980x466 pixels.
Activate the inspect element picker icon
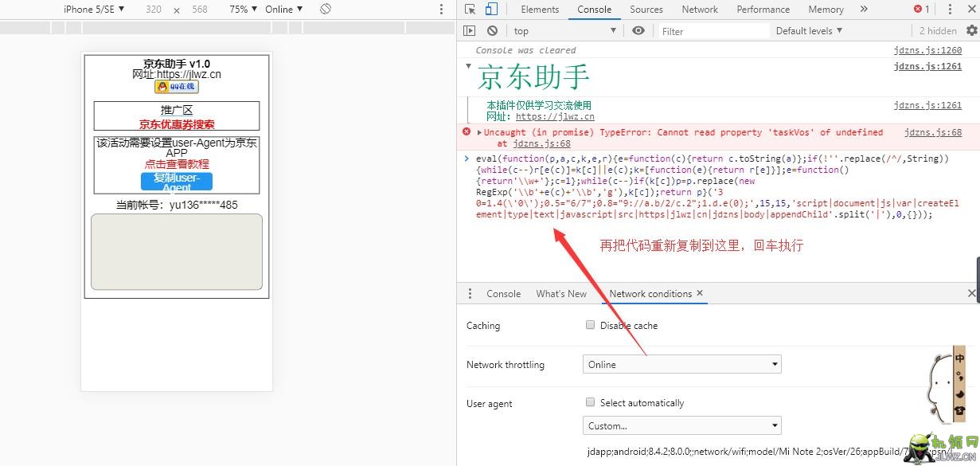[x=470, y=10]
